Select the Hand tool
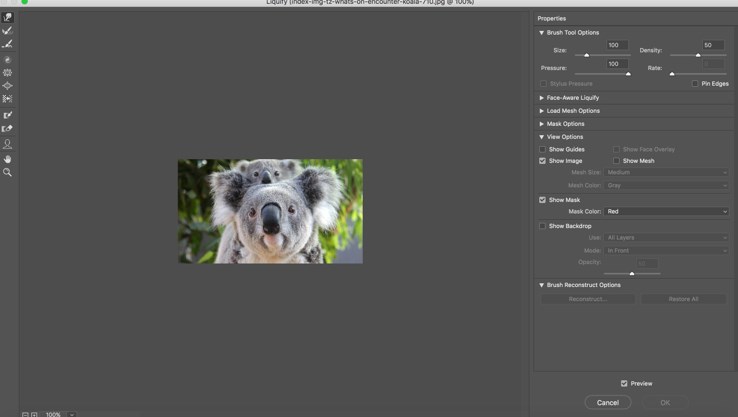Image resolution: width=738 pixels, height=417 pixels. click(8, 159)
